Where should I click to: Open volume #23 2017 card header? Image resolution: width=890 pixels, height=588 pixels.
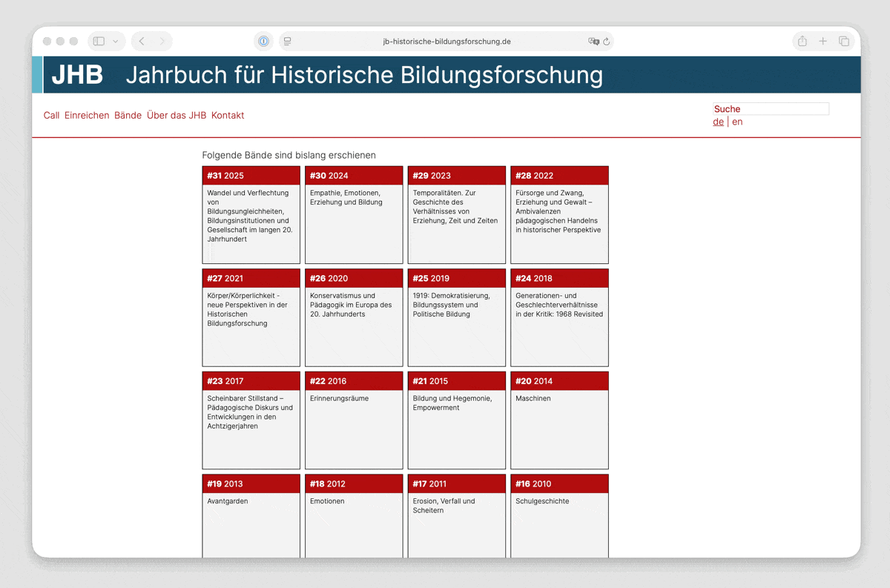pyautogui.click(x=251, y=381)
